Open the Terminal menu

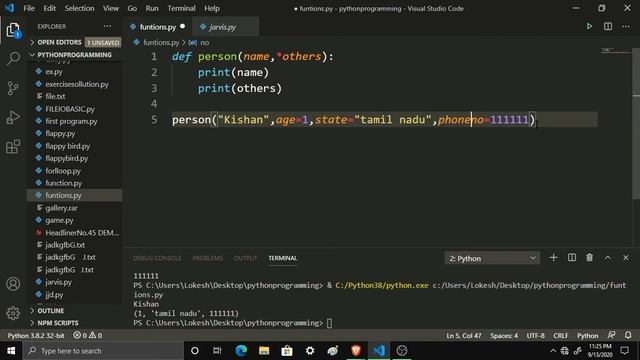(x=181, y=8)
